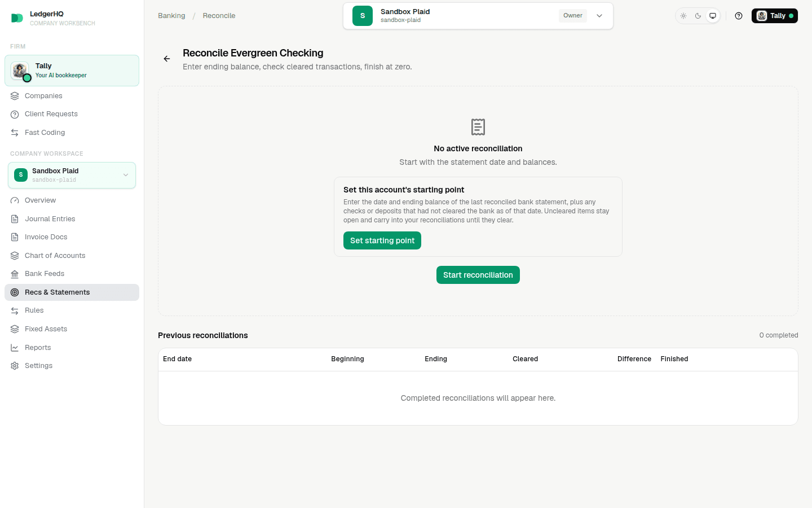Follow the Banking breadcrumb link

(x=171, y=16)
